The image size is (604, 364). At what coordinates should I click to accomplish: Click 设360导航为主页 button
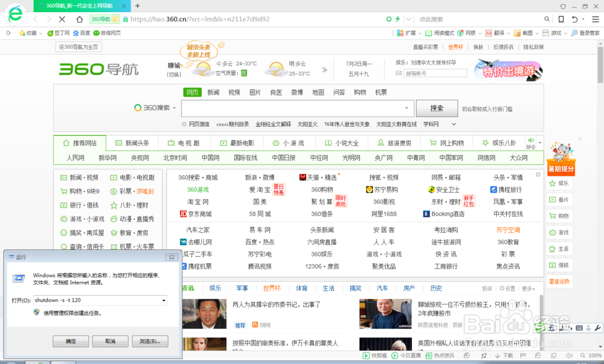click(x=78, y=47)
